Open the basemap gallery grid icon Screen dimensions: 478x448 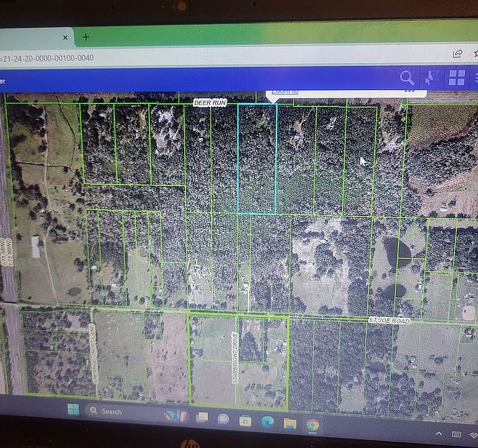(457, 78)
